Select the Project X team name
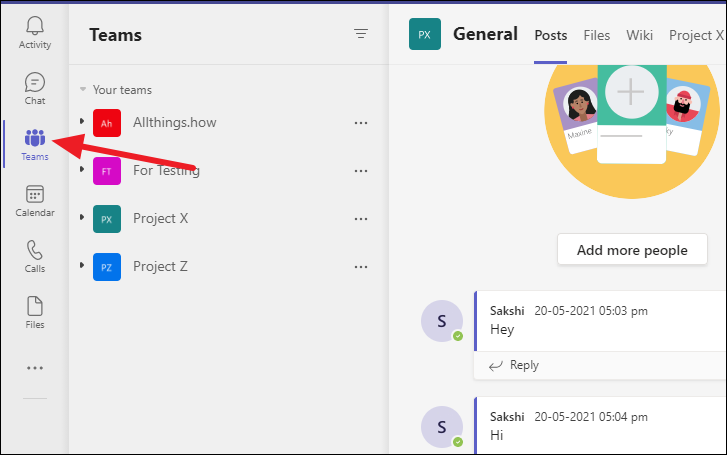This screenshot has width=727, height=455. coord(160,218)
